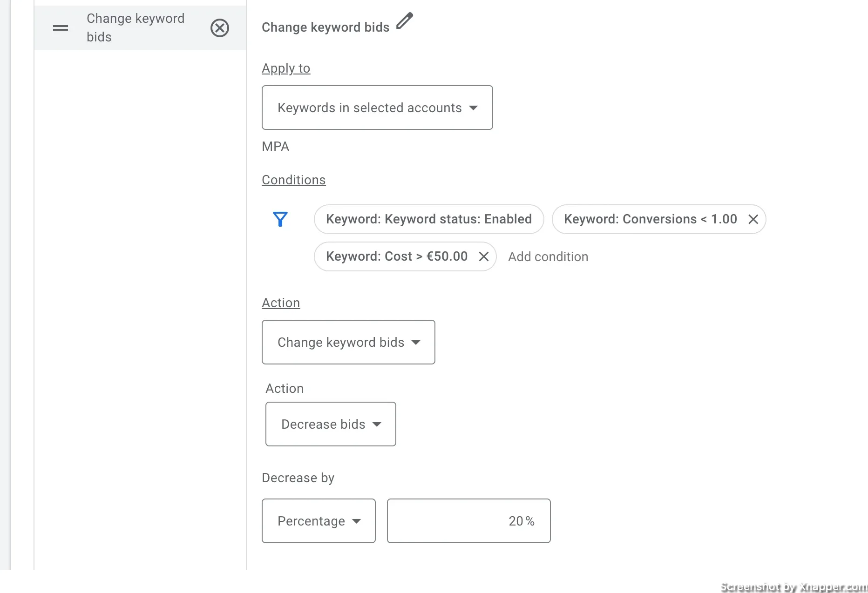Click the Decrease by label
This screenshot has height=593, width=868.
pos(298,478)
